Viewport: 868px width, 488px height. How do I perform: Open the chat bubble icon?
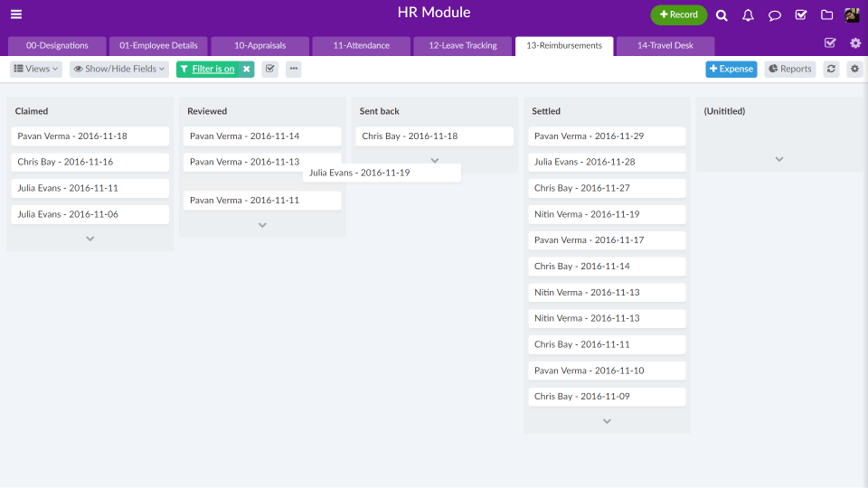(x=775, y=15)
